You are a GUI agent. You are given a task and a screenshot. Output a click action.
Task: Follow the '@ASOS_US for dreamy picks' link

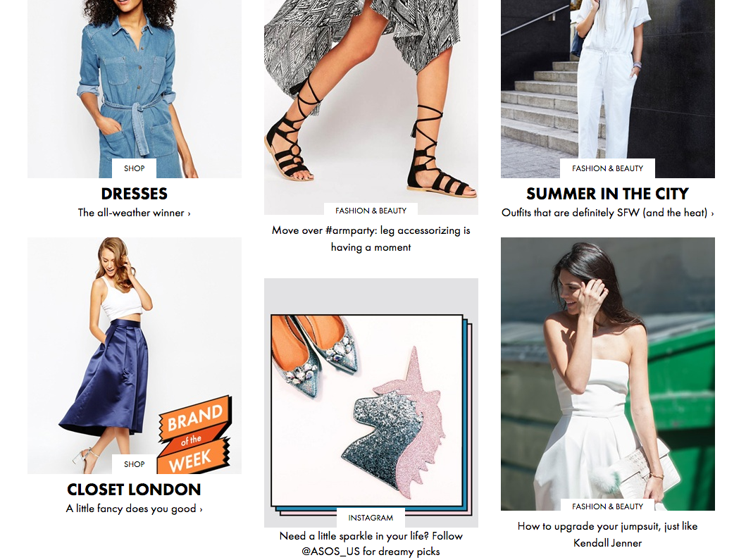371,552
